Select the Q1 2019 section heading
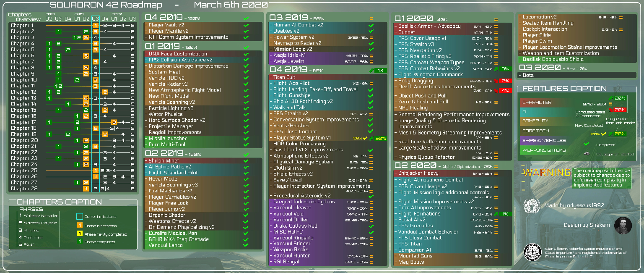 (163, 47)
